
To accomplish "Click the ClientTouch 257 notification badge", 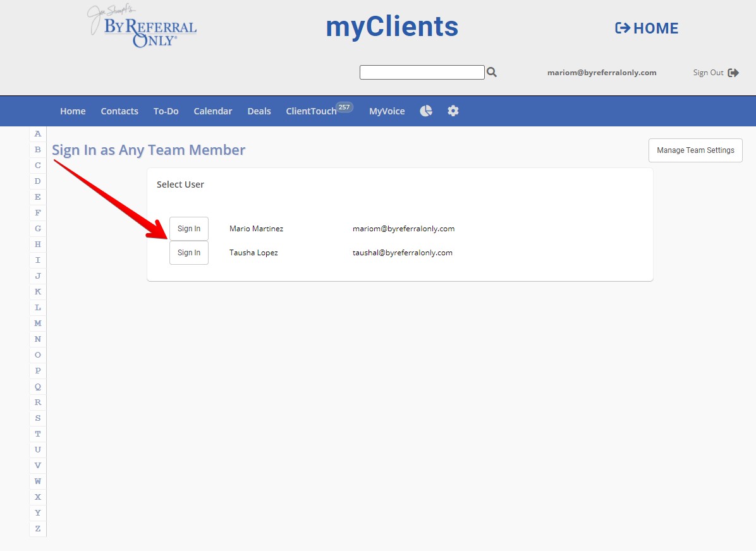I will coord(344,107).
